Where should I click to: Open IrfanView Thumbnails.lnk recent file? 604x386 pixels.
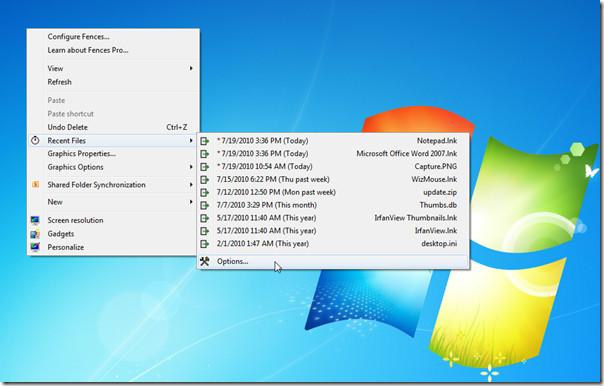333,218
